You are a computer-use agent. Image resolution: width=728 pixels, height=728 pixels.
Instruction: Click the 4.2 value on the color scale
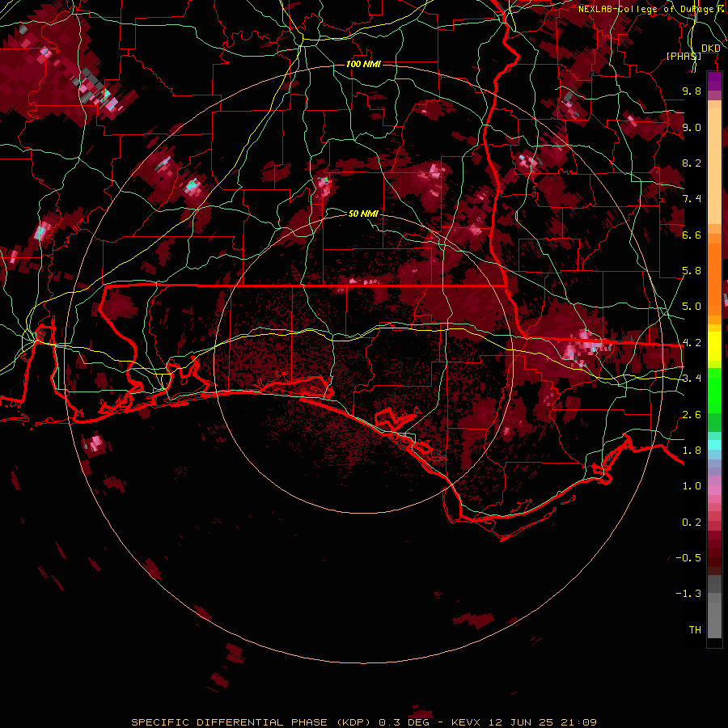692,343
